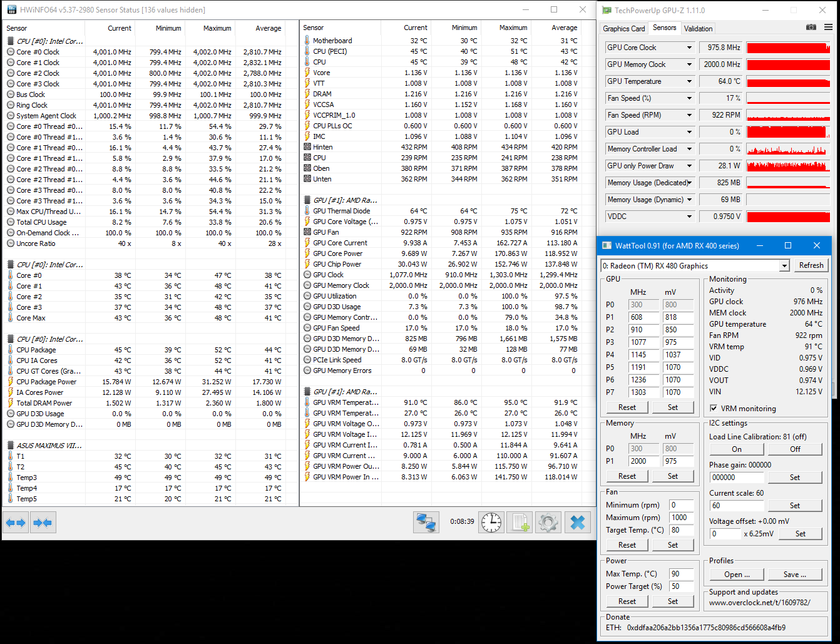
Task: Click the P1 mV field showing 818
Action: coord(679,317)
